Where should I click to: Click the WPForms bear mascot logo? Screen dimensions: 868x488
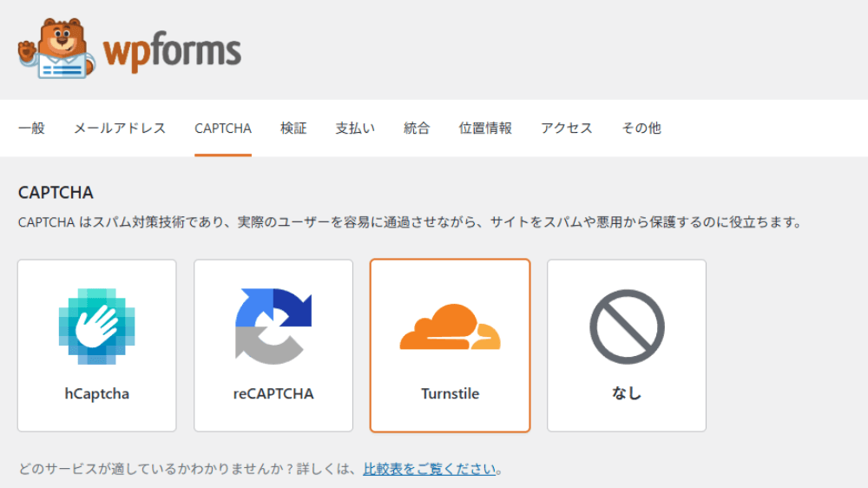tap(53, 48)
